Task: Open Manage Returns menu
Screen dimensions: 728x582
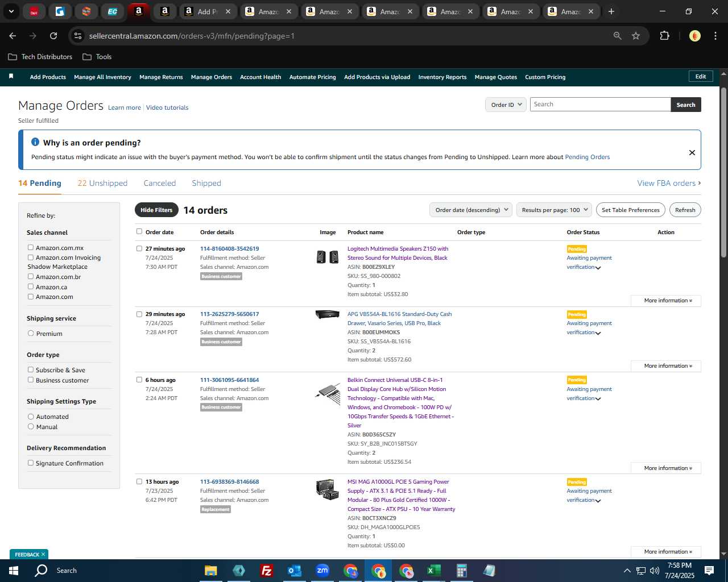Action: (x=161, y=77)
